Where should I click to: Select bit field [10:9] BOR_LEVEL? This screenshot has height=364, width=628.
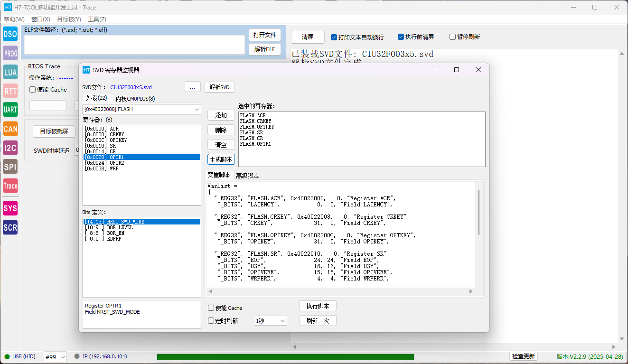(x=142, y=227)
